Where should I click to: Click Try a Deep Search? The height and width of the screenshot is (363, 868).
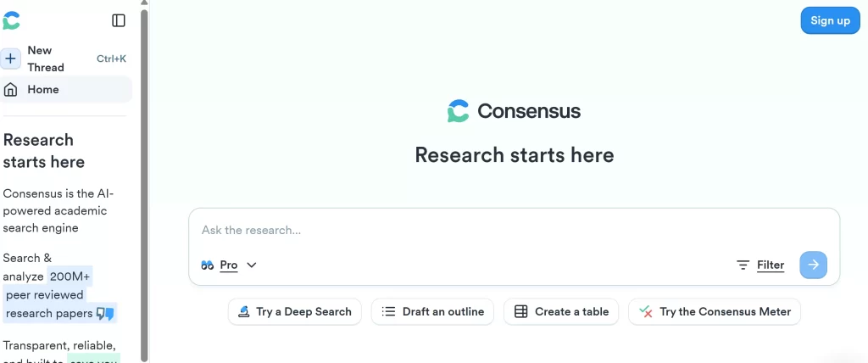(294, 311)
